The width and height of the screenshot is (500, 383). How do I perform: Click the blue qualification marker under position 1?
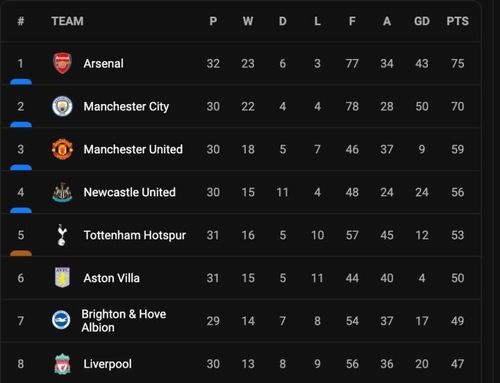point(21,82)
